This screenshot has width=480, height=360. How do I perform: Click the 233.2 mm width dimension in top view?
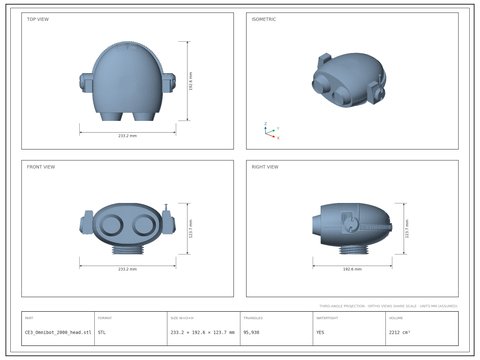(x=128, y=136)
